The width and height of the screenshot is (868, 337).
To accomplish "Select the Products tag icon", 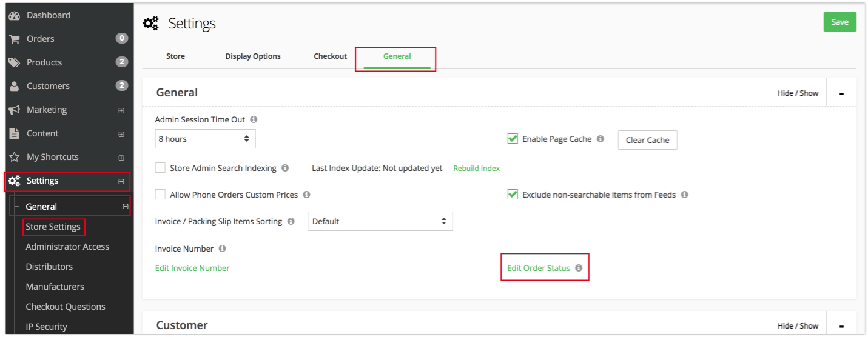I will pos(15,62).
